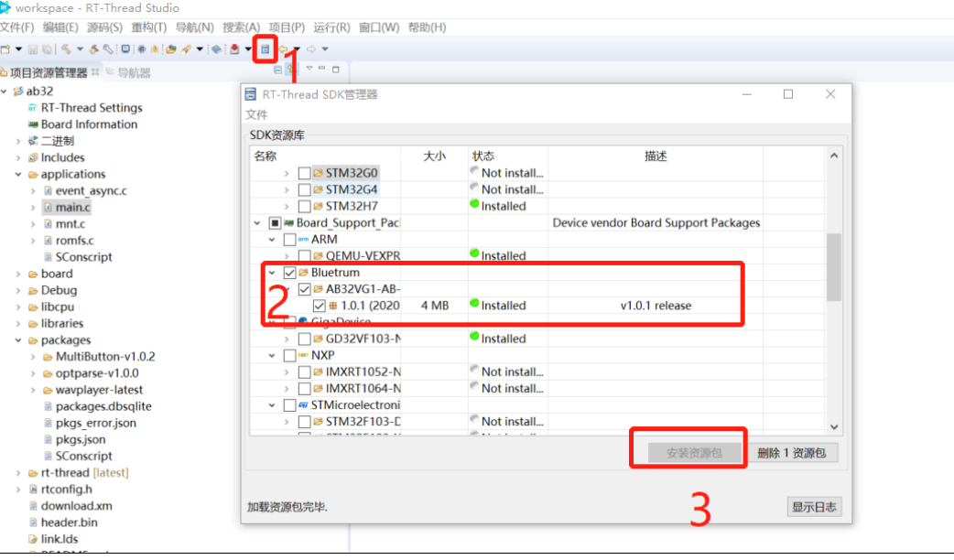Click the 显示日志 button
This screenshot has height=560, width=954.
pos(814,507)
